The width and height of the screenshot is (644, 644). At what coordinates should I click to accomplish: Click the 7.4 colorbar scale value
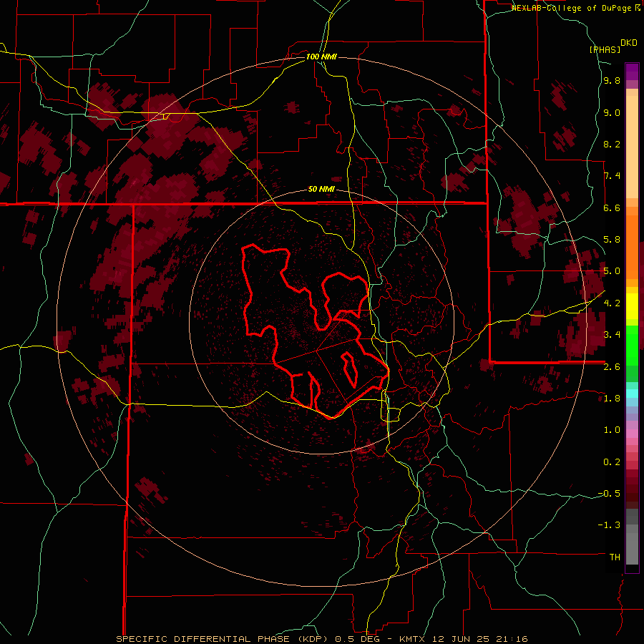[x=612, y=176]
